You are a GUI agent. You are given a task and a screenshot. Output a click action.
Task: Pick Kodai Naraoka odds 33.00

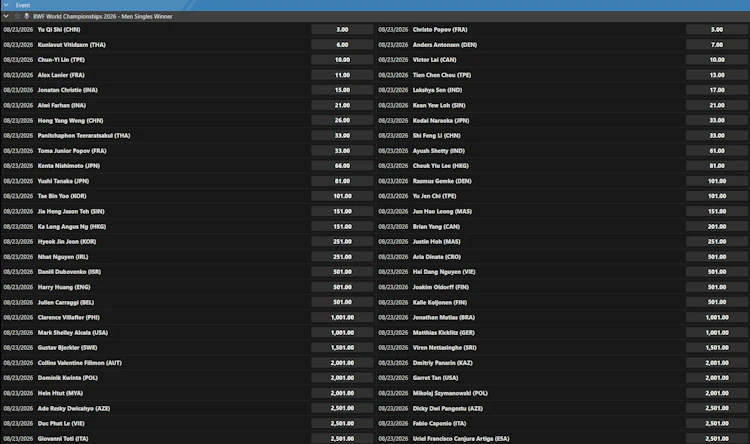[717, 121]
